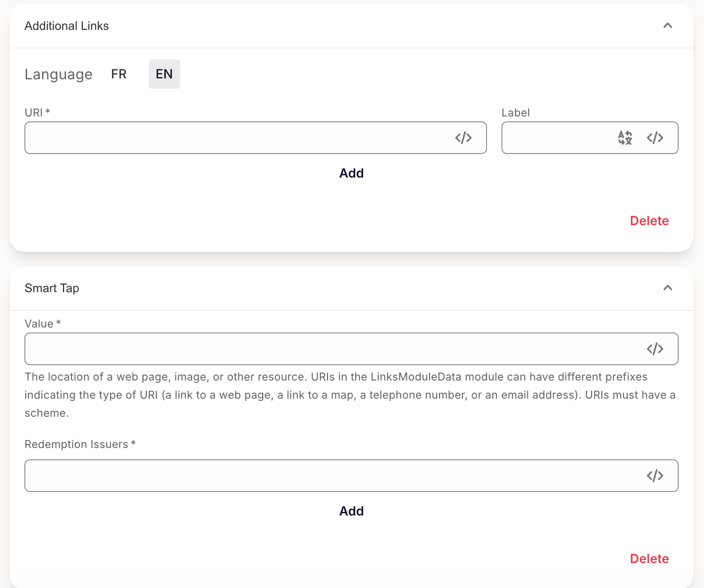Collapse Smart Tap section using its chevron
This screenshot has height=588, width=704.
click(667, 288)
